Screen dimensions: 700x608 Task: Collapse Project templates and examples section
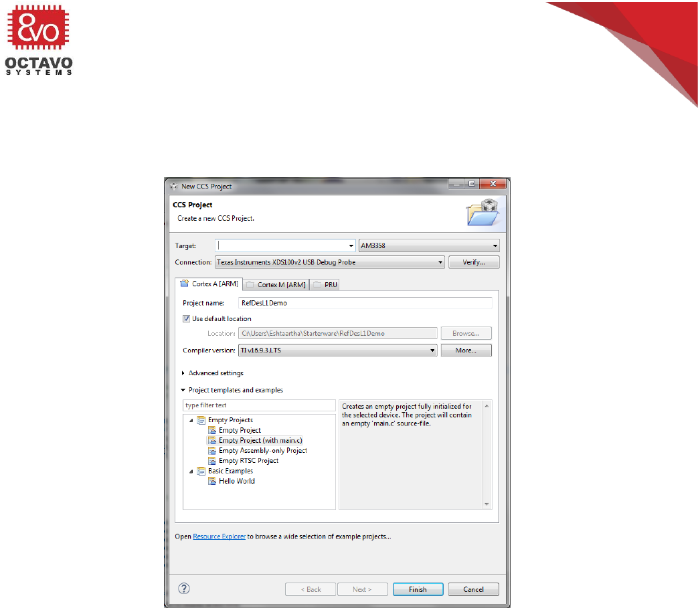[x=183, y=390]
